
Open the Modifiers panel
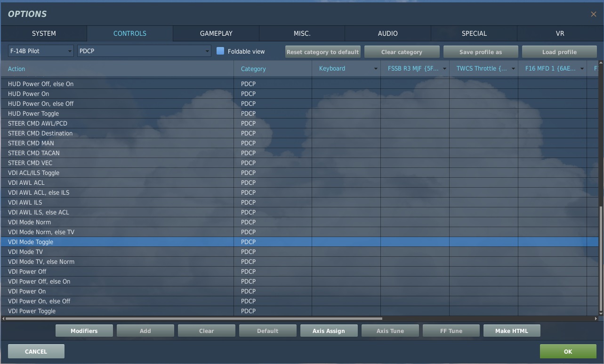tap(84, 331)
